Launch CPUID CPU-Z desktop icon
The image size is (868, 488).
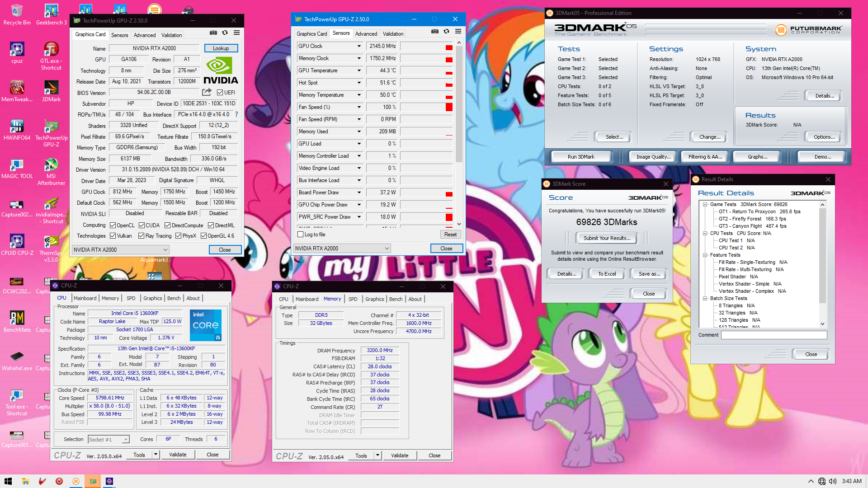coord(17,244)
